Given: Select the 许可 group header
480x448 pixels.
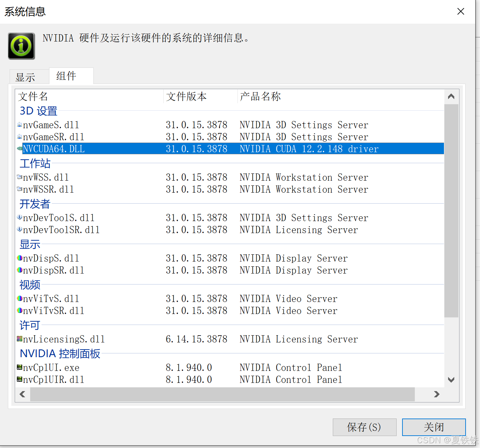Looking at the screenshot, I should click(30, 325).
